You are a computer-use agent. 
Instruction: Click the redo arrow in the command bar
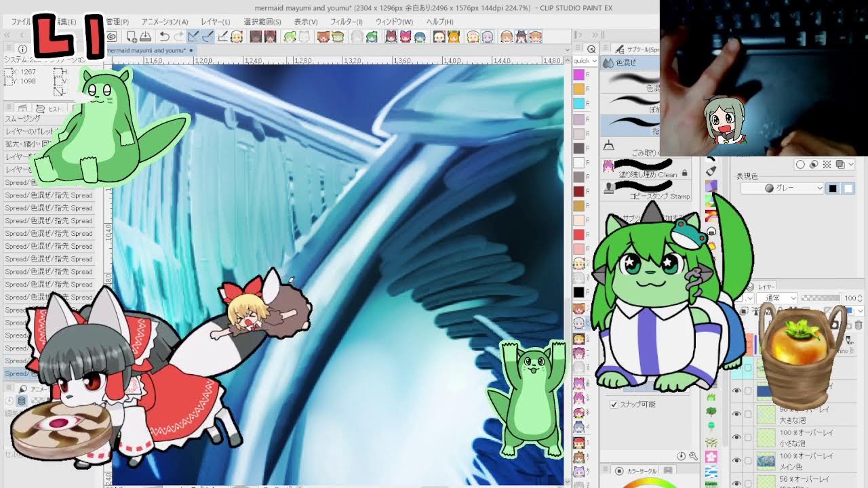178,37
